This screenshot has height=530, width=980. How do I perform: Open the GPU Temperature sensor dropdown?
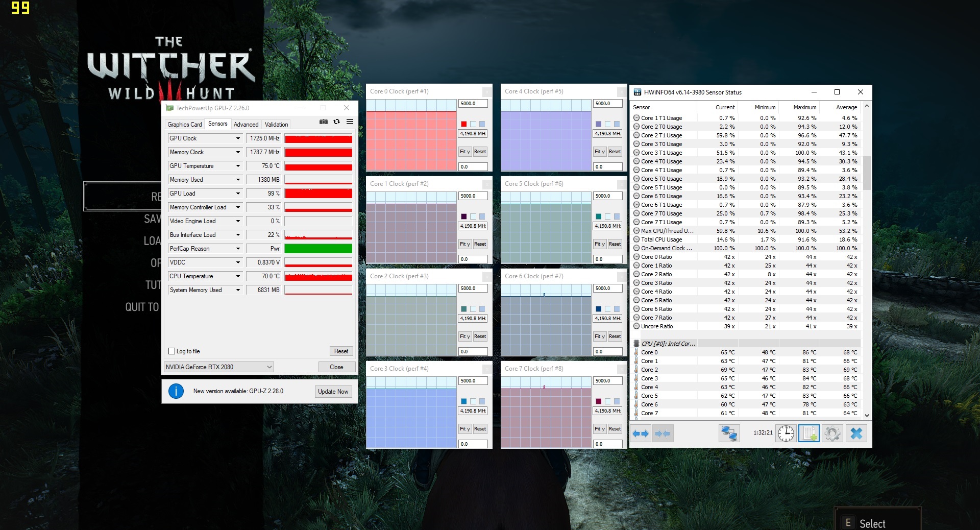click(x=238, y=166)
